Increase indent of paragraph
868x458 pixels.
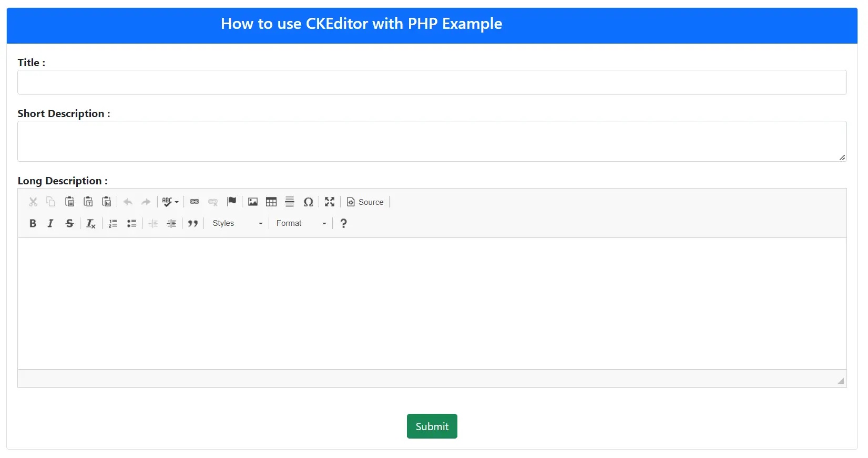click(x=171, y=223)
